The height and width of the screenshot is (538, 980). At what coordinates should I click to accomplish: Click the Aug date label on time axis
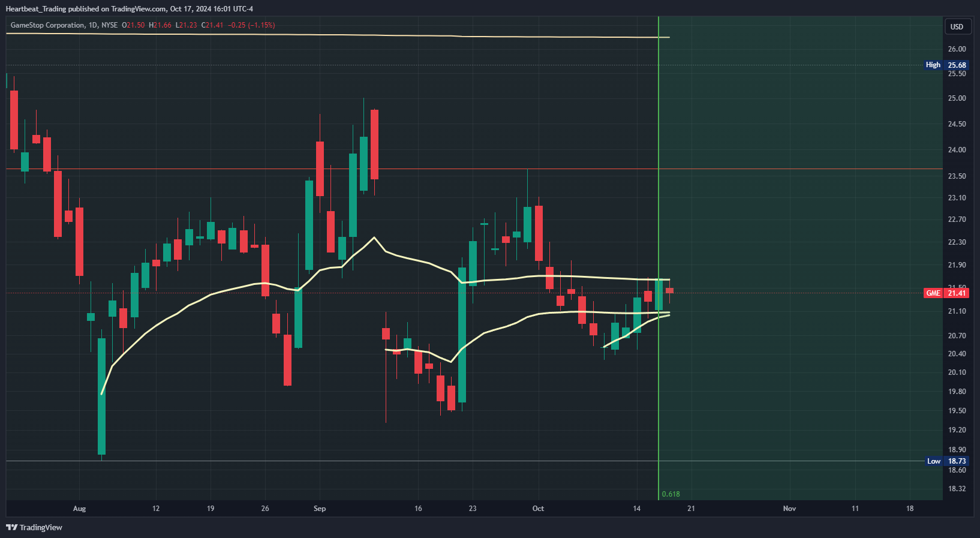[80, 509]
